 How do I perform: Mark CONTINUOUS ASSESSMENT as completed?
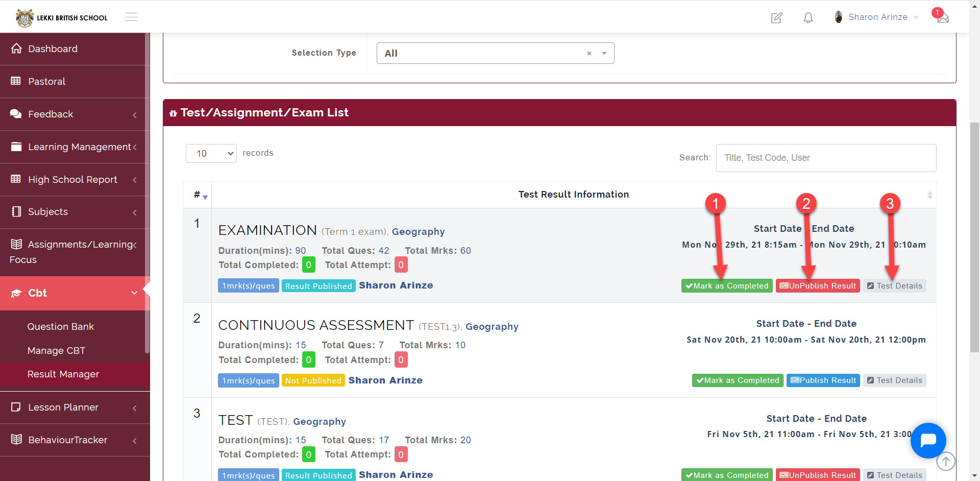(x=738, y=380)
